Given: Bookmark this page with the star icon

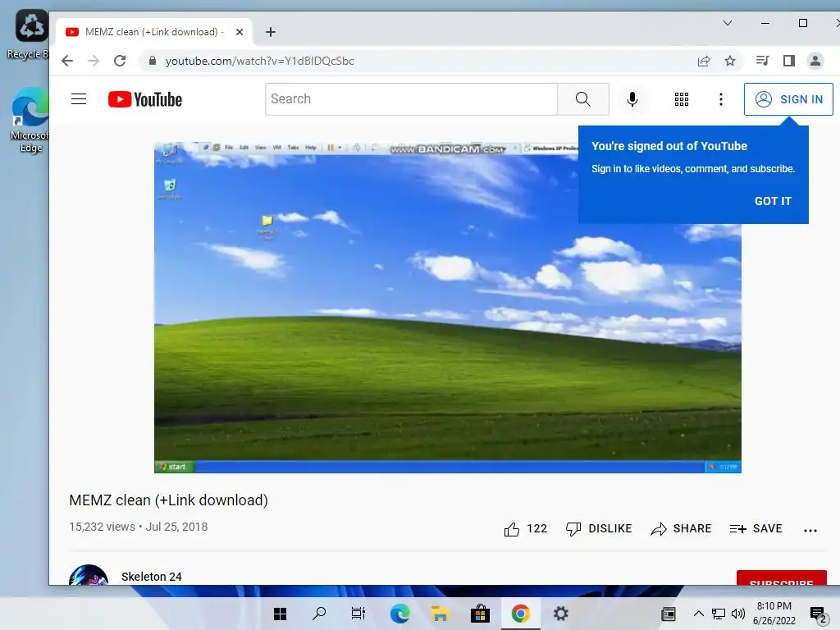Looking at the screenshot, I should click(x=729, y=61).
